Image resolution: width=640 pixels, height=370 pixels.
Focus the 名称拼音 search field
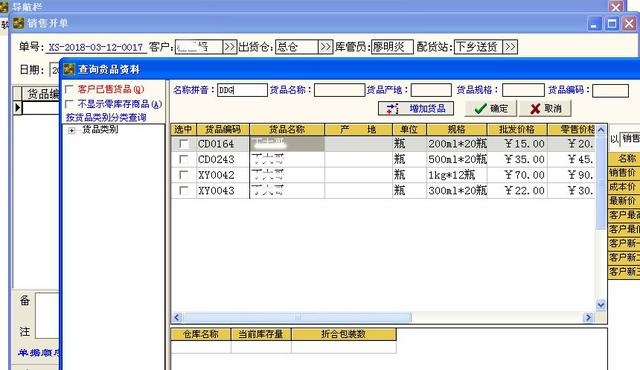tap(242, 90)
